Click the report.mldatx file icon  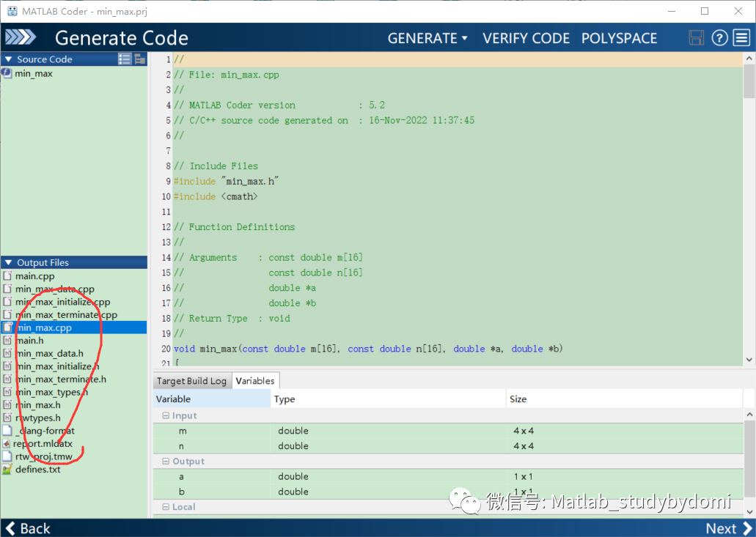point(7,443)
